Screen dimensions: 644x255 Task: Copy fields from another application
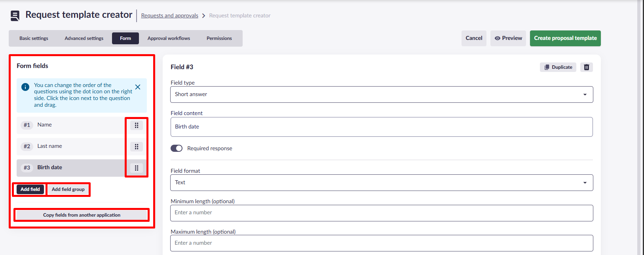click(x=82, y=215)
